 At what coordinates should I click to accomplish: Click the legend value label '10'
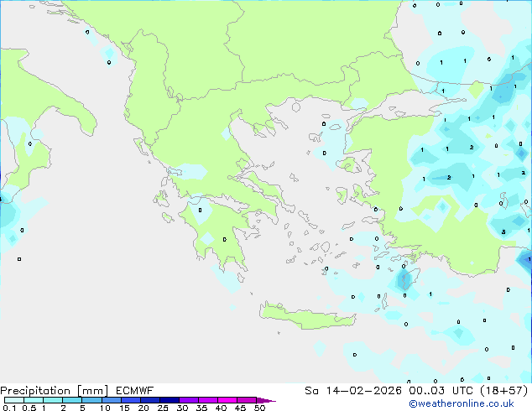tap(105, 408)
